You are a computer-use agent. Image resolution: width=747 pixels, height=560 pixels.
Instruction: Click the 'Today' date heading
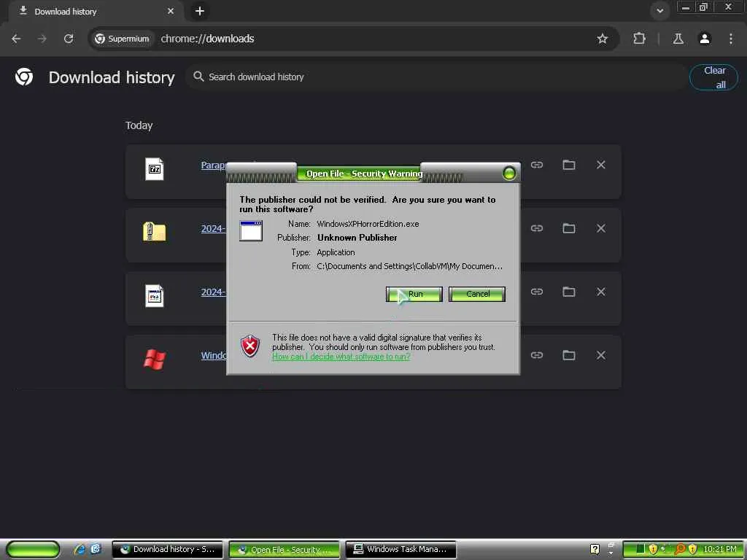pyautogui.click(x=139, y=125)
